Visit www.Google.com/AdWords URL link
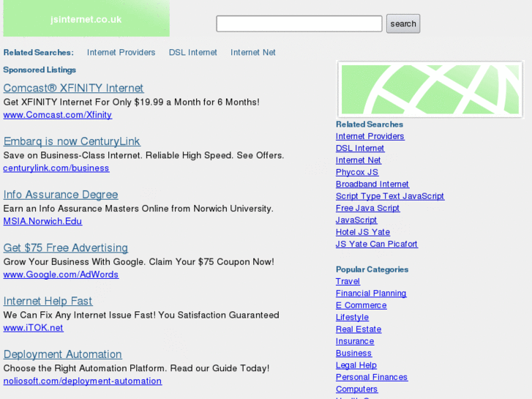The height and width of the screenshot is (399, 532). (61, 275)
